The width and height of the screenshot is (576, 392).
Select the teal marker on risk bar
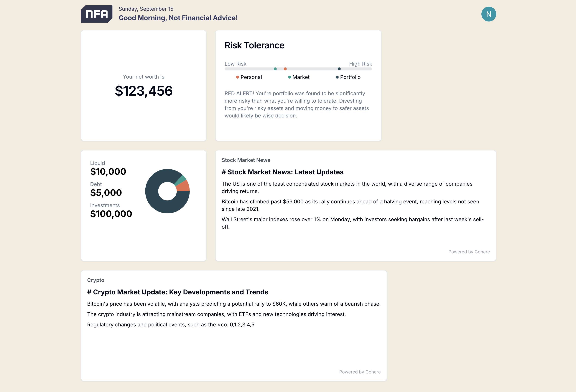tap(275, 69)
